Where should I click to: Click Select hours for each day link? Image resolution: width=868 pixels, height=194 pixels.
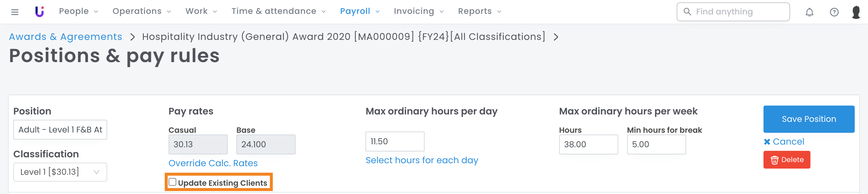(x=422, y=160)
